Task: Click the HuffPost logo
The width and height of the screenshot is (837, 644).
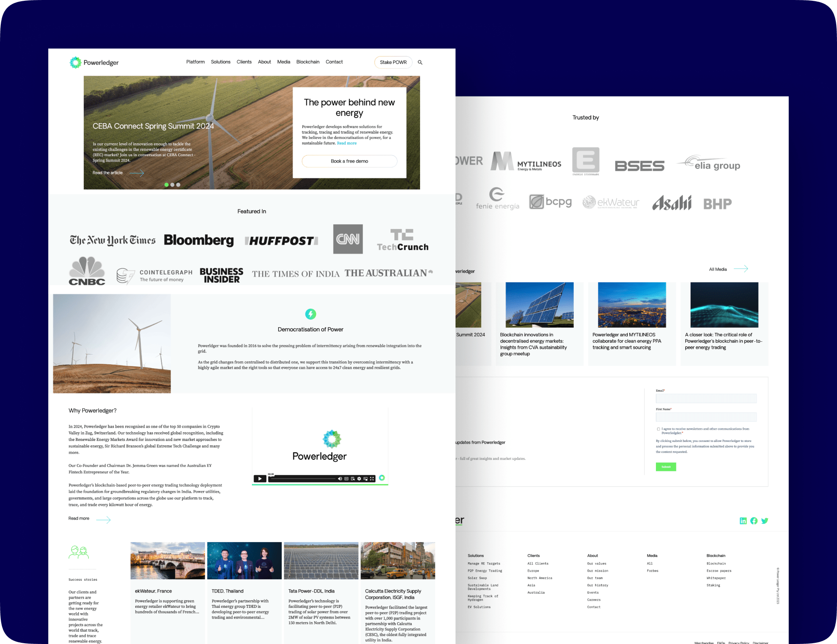Action: pos(282,241)
